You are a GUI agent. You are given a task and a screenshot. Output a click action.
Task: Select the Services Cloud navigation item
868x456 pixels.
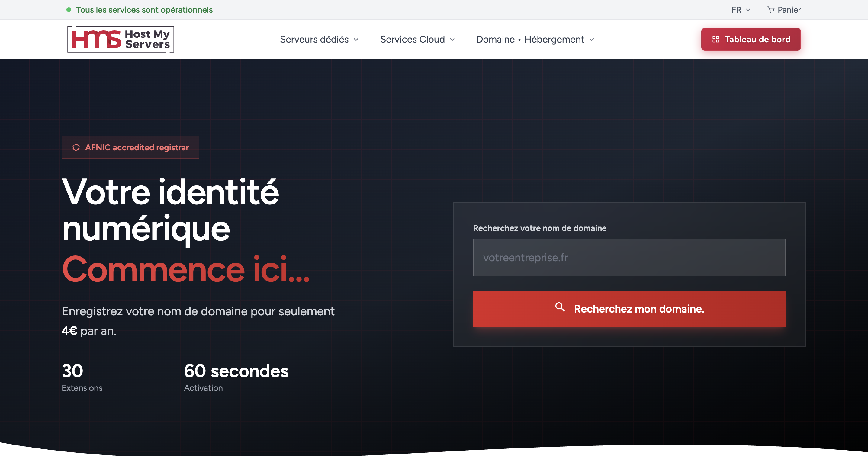(413, 39)
